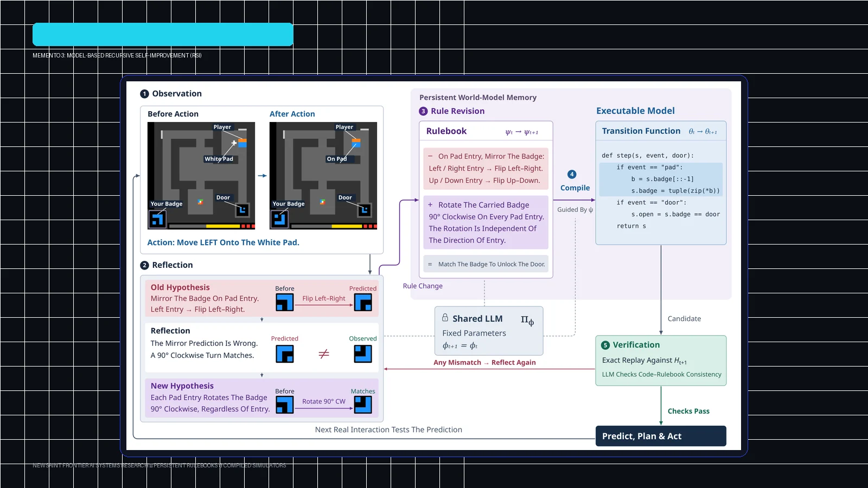Click code line 'def step(s, event, door):'
The width and height of the screenshot is (868, 488).
coord(648,156)
